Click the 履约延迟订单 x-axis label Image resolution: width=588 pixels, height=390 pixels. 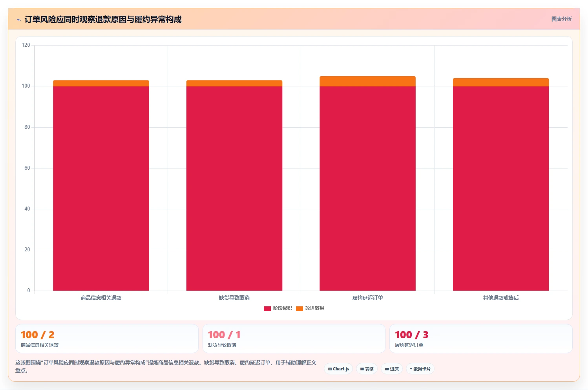point(367,298)
